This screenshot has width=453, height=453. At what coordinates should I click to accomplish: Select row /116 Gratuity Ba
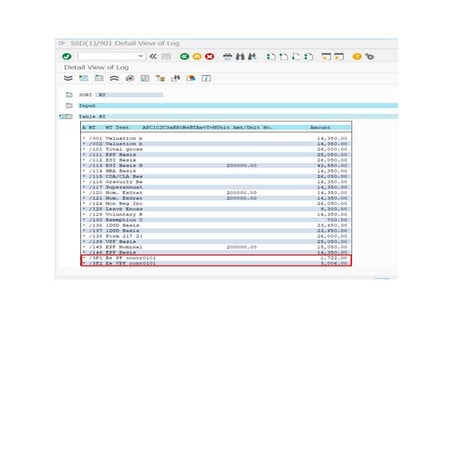pyautogui.click(x=216, y=182)
